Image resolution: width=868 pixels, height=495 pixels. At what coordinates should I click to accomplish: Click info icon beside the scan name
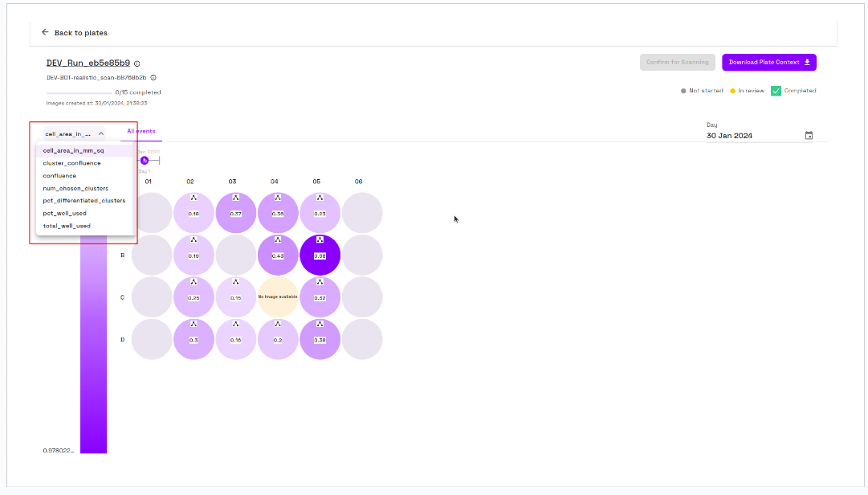pyautogui.click(x=153, y=78)
